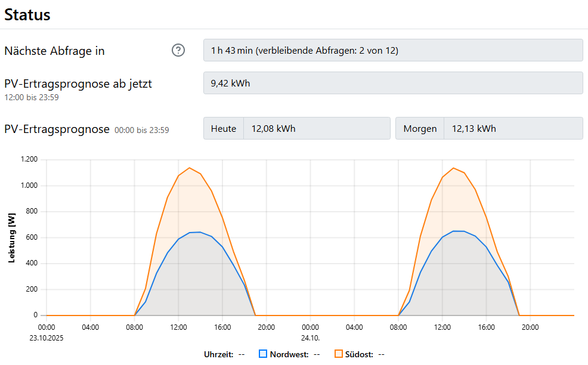This screenshot has height=365, width=588.
Task: Click the Nordwest curve peak on 24.10.
Action: 458,231
